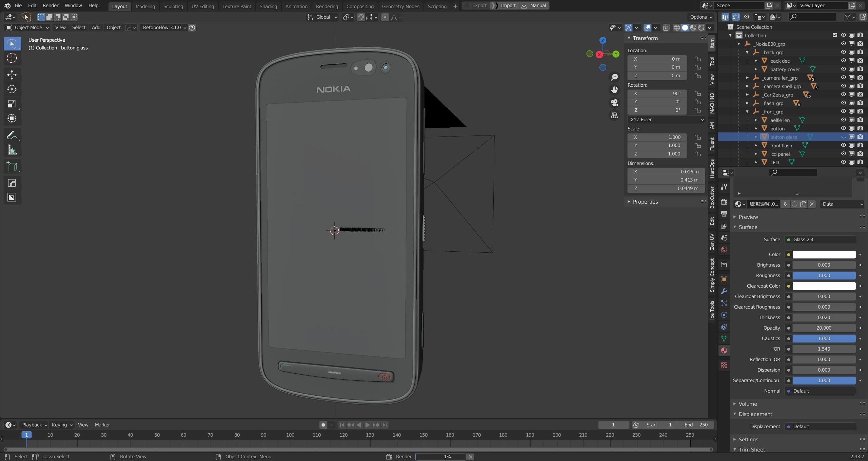The image size is (868, 461).
Task: Open the Object Mode dropdown
Action: [x=27, y=28]
